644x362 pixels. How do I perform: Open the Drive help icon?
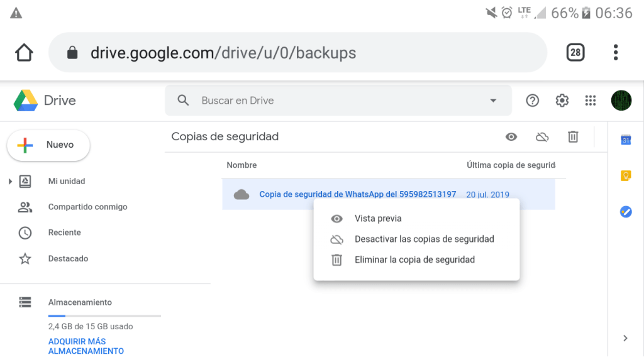coord(533,100)
